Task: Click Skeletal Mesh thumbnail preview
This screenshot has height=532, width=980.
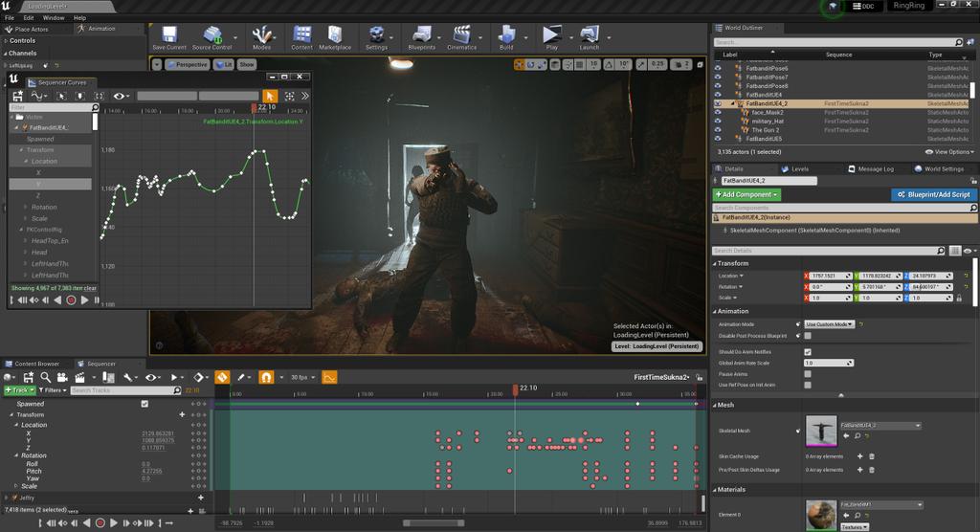Action: pos(821,431)
